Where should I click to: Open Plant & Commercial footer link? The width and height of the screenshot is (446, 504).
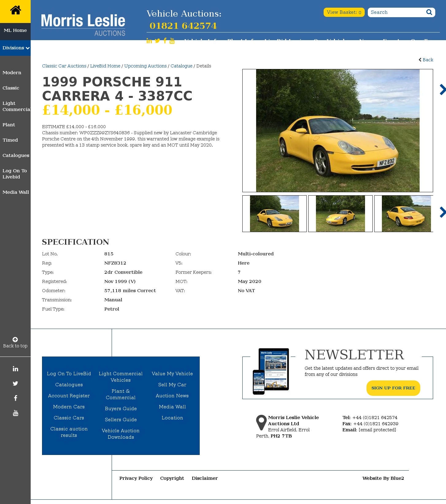(121, 394)
